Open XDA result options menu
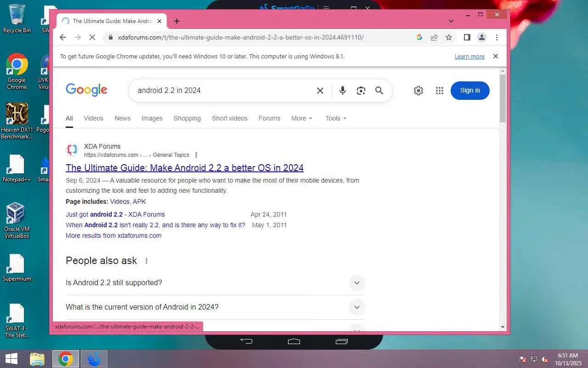Image resolution: width=588 pixels, height=368 pixels. click(196, 155)
